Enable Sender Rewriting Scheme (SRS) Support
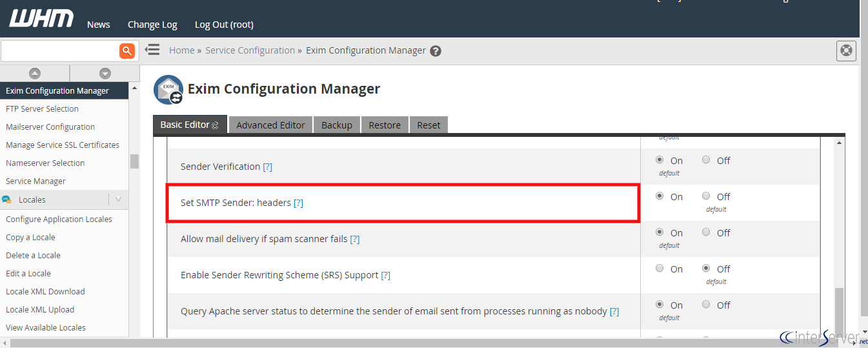Image resolution: width=868 pixels, height=348 pixels. click(x=660, y=269)
